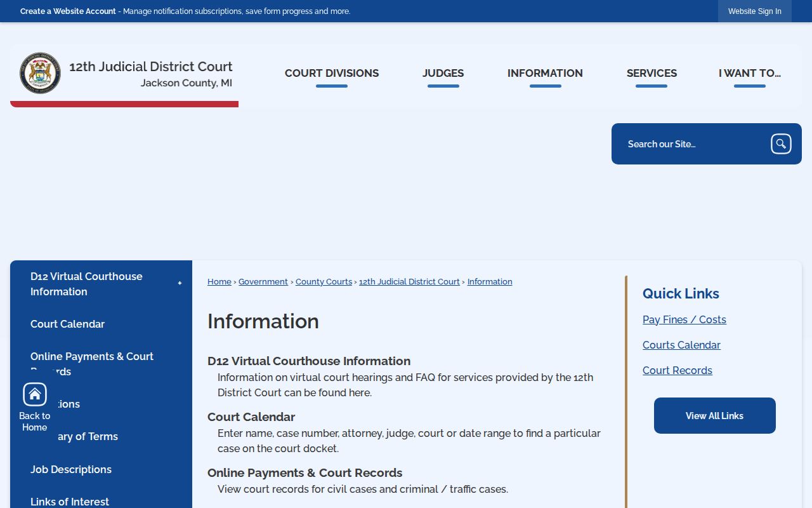Open the Judges menu

443,74
